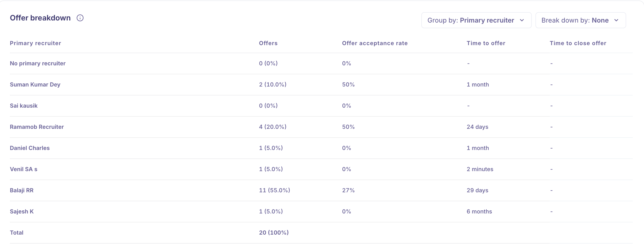
Task: Click the Balaji RR recruiter link
Action: (22, 190)
